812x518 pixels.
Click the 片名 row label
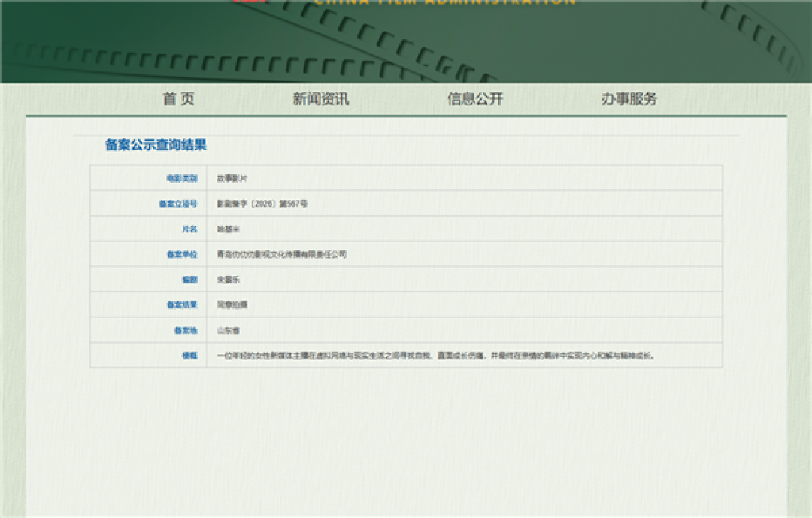pyautogui.click(x=189, y=229)
